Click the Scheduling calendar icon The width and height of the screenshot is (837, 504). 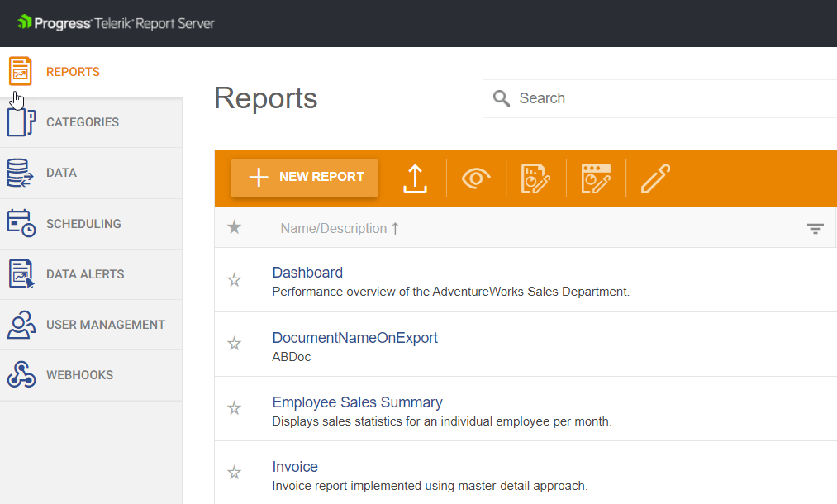coord(21,223)
